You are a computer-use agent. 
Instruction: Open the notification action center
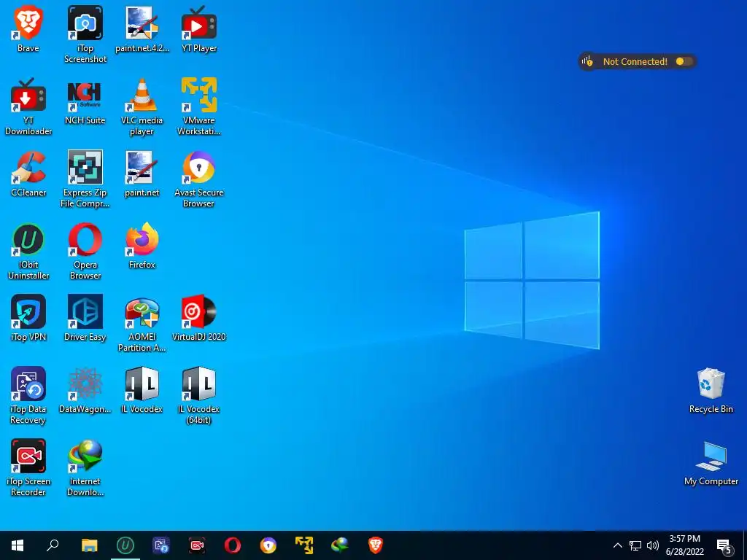click(724, 546)
